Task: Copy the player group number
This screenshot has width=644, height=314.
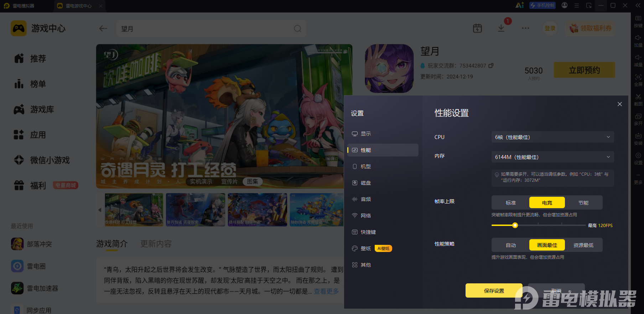Action: point(491,66)
